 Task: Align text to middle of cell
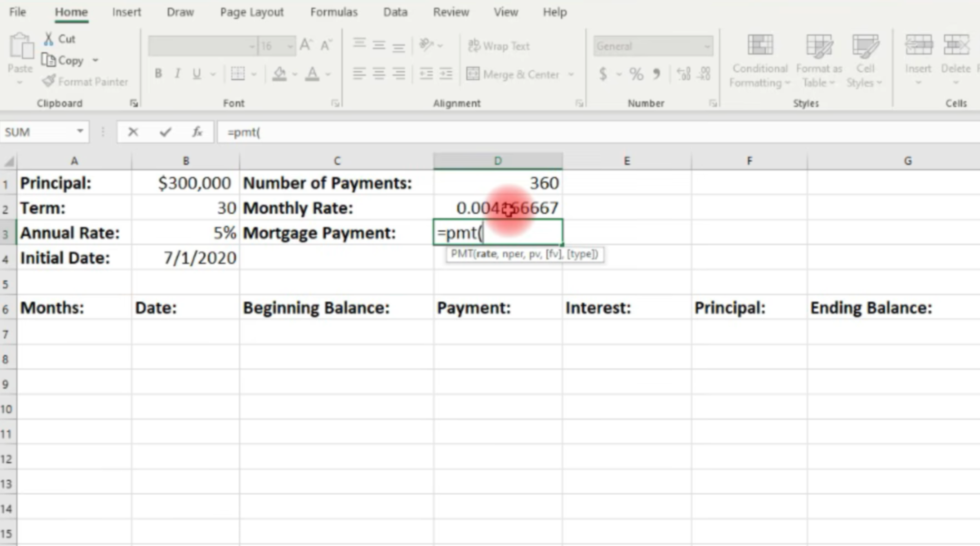[379, 45]
